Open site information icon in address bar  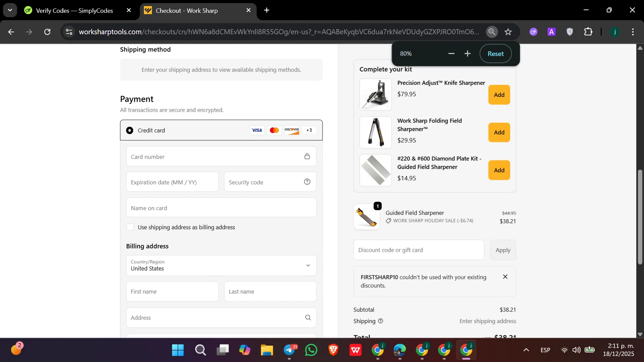(69, 32)
